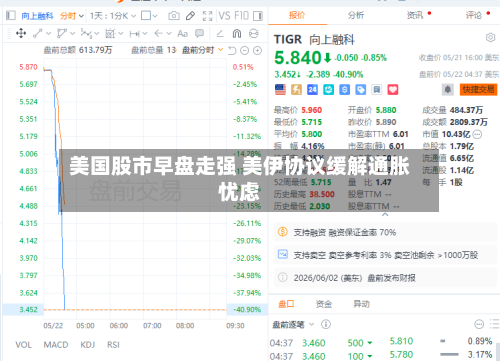Image resolution: width=500 pixels, height=361 pixels.
Task: Expand the trend line tool options
Action: coord(48,33)
